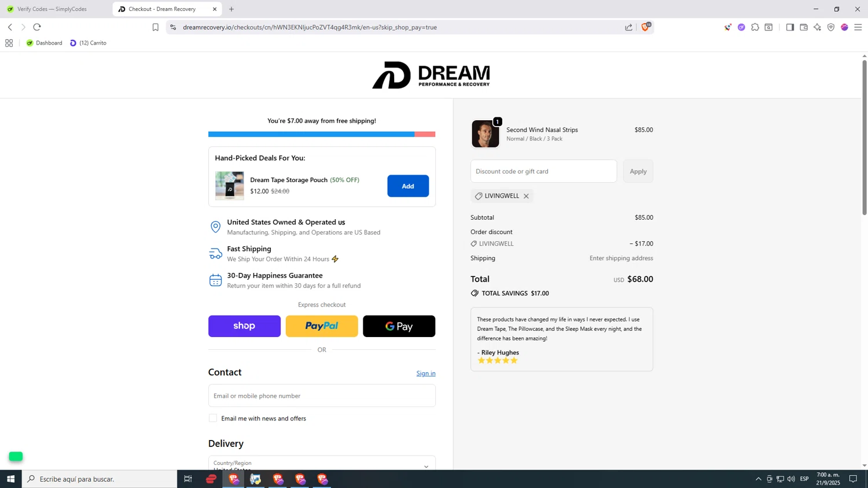Screen dimensions: 868x488
Task: Pay with Google Pay express checkout
Action: point(399,326)
